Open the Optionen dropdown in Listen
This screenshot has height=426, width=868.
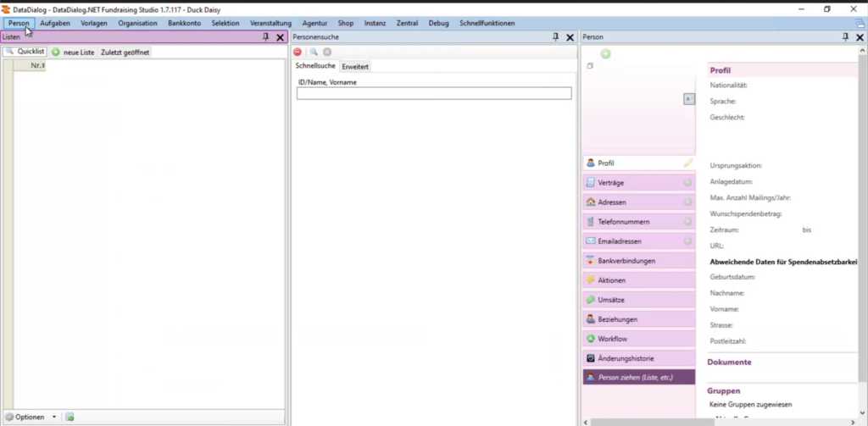click(x=31, y=418)
